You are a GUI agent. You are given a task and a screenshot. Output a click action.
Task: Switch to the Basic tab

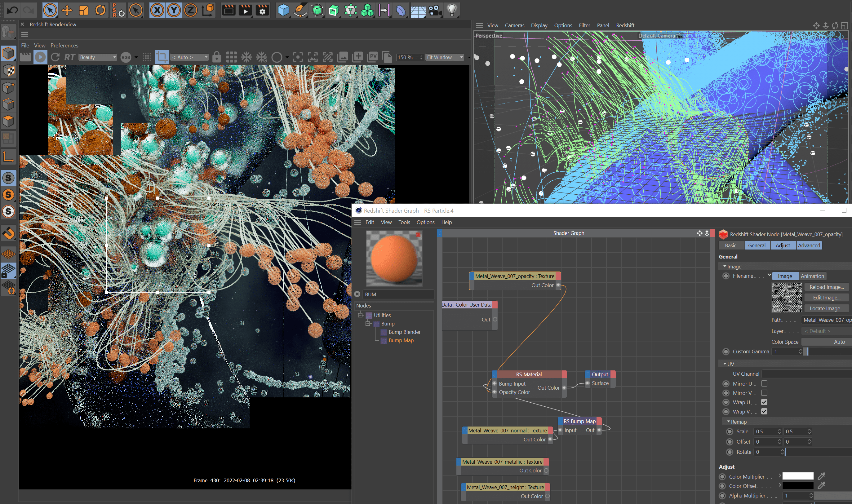731,245
